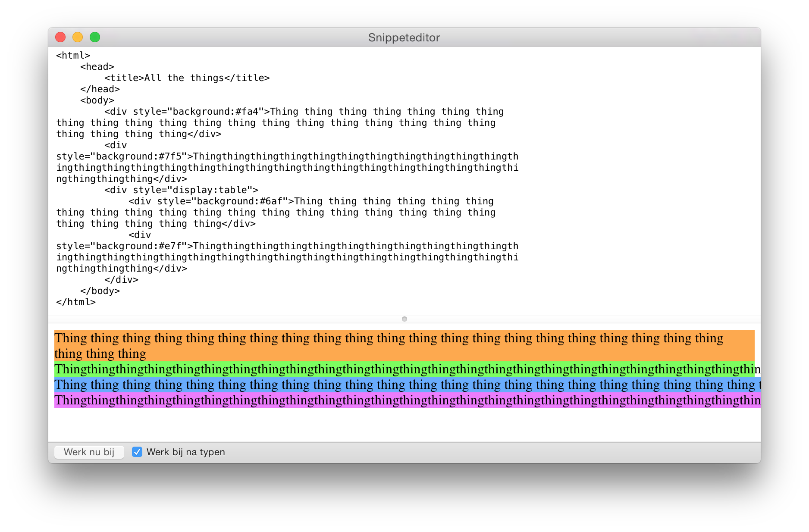Place cursor in the display:table div line
Viewport: 809px width, 532px height.
[x=181, y=190]
